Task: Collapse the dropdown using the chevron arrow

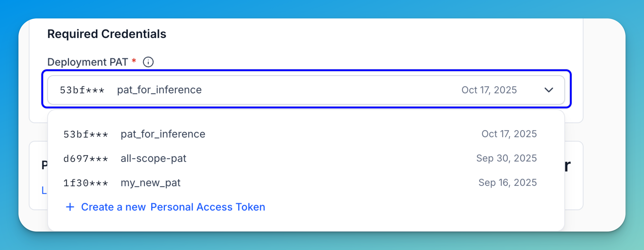Action: [548, 90]
